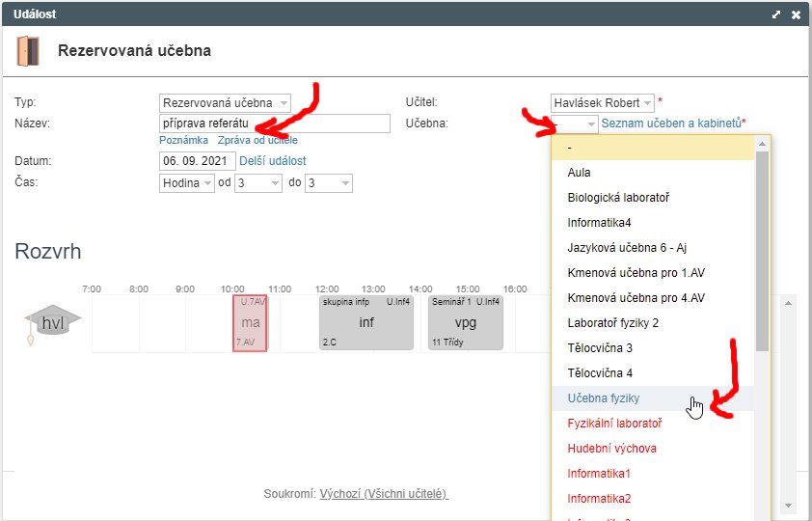Open Seznam učeben a kabinetů link
This screenshot has width=812, height=521.
(671, 123)
